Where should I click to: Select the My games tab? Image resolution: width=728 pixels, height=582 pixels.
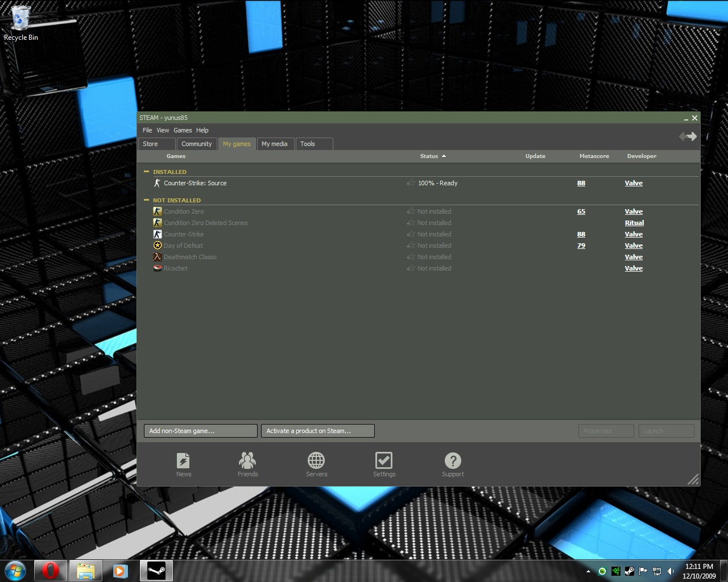pos(237,144)
